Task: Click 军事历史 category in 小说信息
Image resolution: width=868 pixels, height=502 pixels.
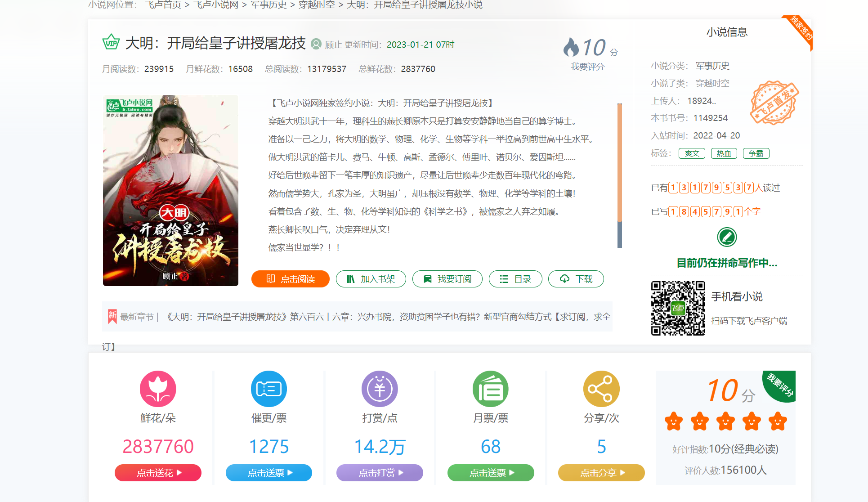Action: tap(712, 66)
